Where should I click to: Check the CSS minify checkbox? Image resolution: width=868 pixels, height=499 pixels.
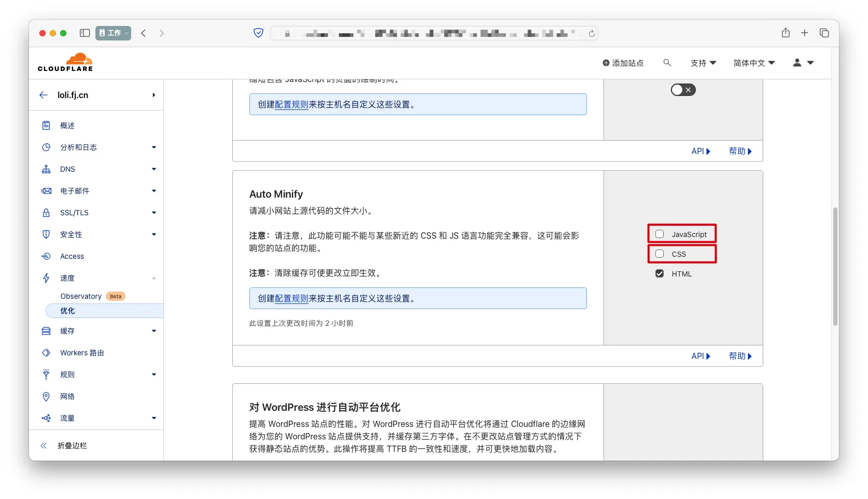click(x=660, y=254)
